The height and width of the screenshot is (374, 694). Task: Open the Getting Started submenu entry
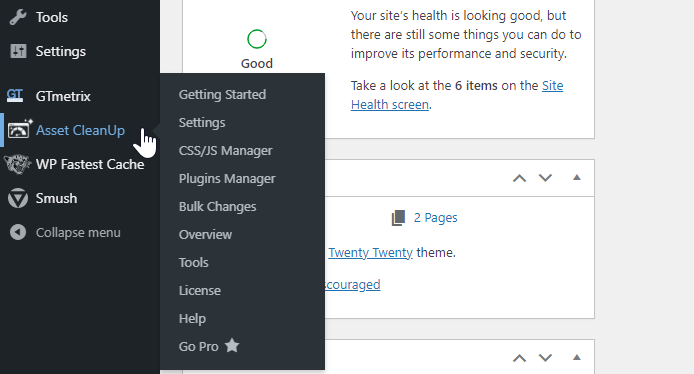(222, 94)
